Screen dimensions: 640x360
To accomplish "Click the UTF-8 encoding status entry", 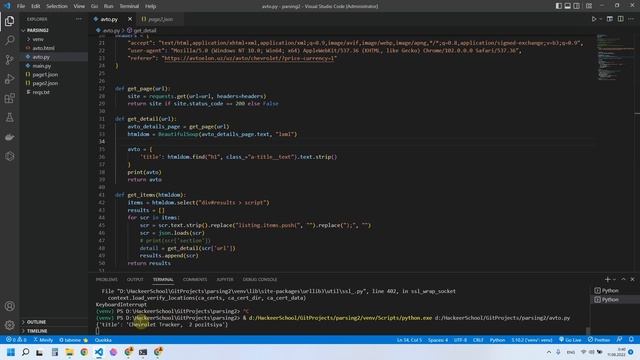I will [x=460, y=340].
